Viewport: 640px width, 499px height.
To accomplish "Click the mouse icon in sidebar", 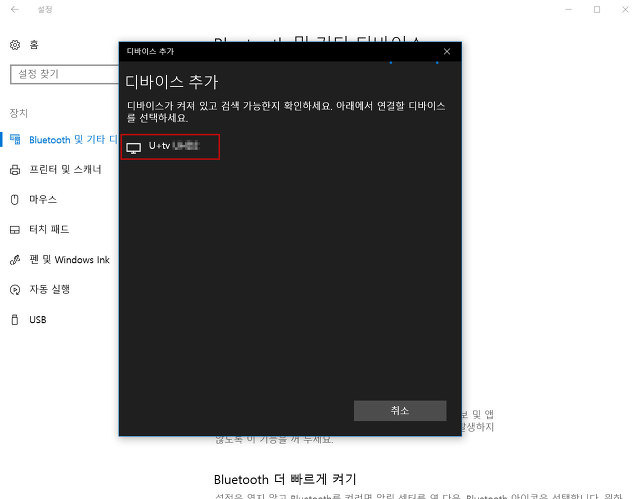I will point(15,200).
